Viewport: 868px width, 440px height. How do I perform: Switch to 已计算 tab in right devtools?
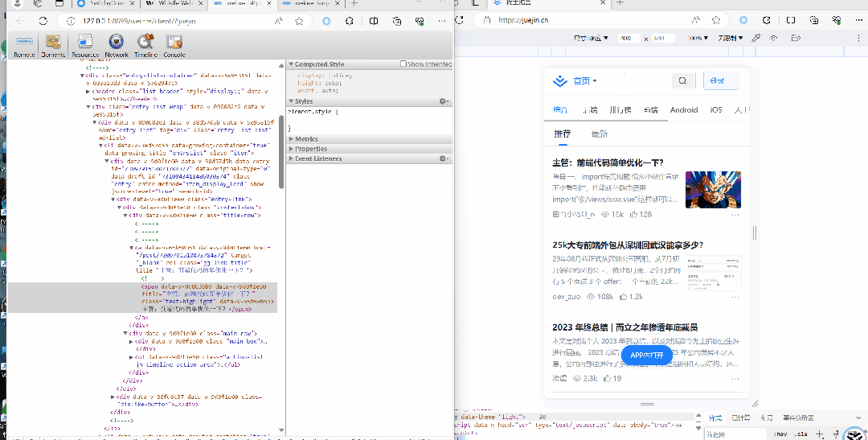click(x=740, y=417)
